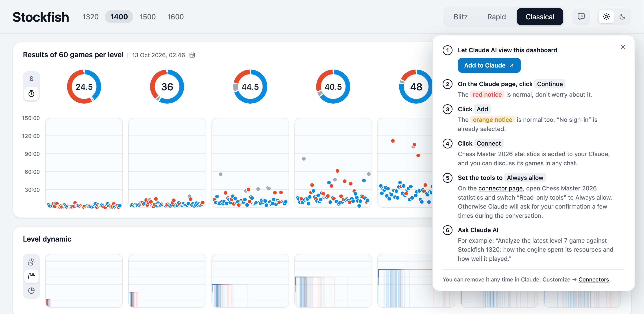Choose Stockfish 1500 rating
The height and width of the screenshot is (314, 644).
[148, 17]
